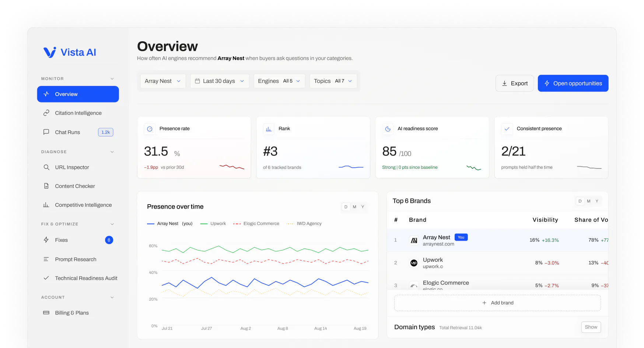This screenshot has height=348, width=644.
Task: Go to Prompt Research
Action: click(x=78, y=259)
